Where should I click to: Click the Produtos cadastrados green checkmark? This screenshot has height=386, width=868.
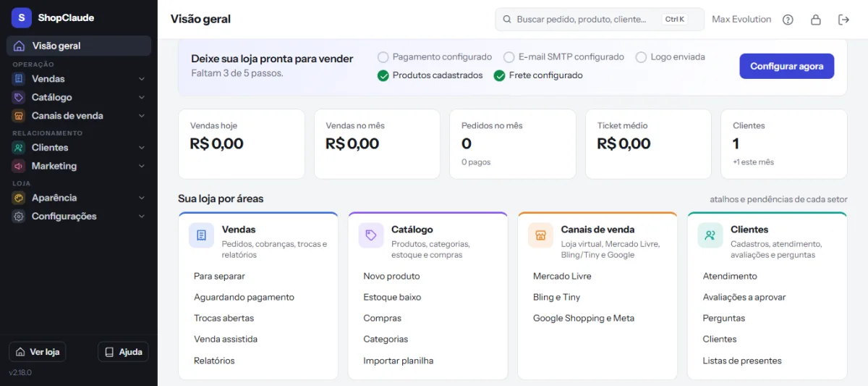(x=383, y=75)
